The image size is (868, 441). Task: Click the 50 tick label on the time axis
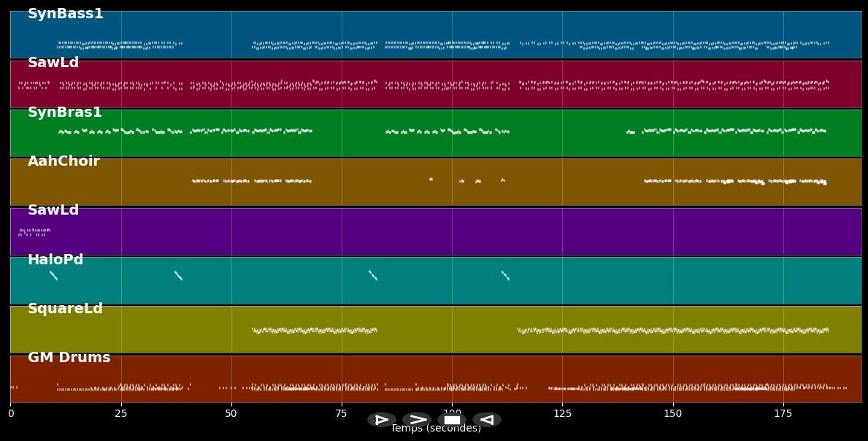pyautogui.click(x=231, y=414)
